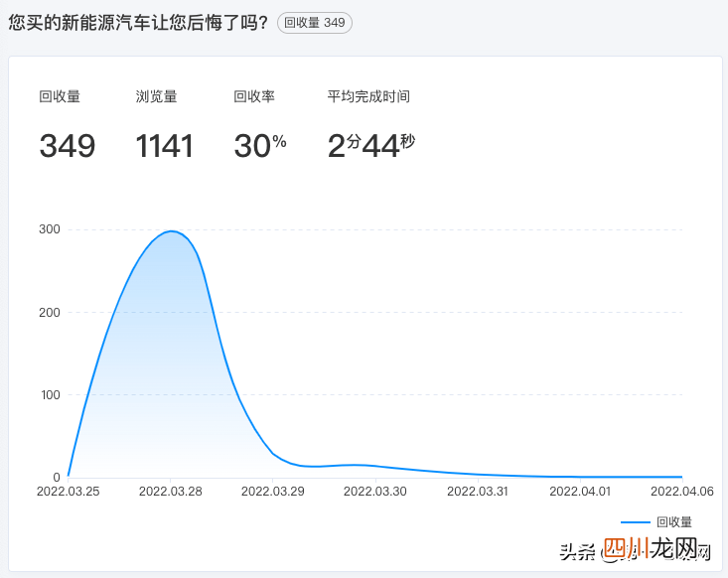Viewport: 728px width, 578px height.
Task: Click the 2022.04.01 x-axis date label
Action: 580,492
